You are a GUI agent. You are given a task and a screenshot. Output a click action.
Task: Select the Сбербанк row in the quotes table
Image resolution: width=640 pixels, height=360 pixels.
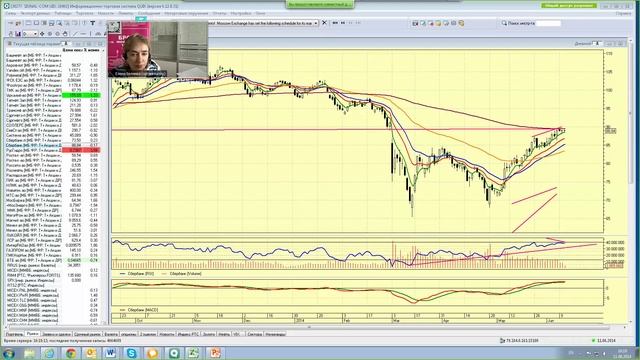click(x=53, y=145)
